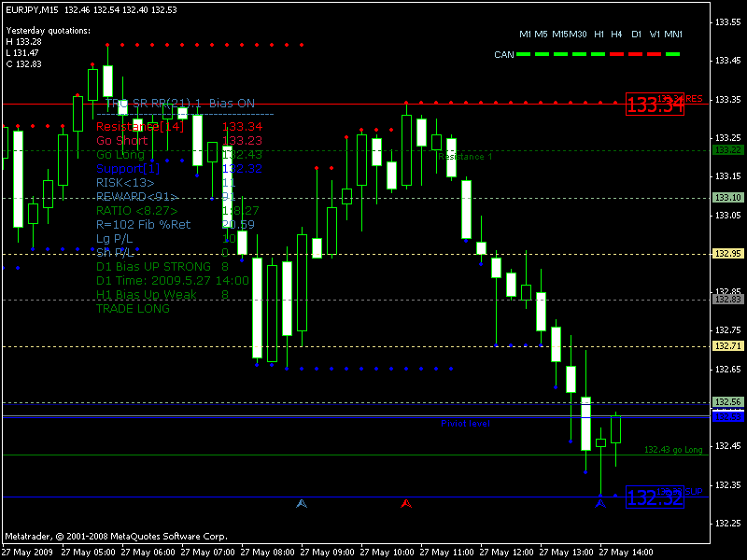Click yesterday's close 'C 132.83'
This screenshot has height=560, width=747.
coord(24,63)
